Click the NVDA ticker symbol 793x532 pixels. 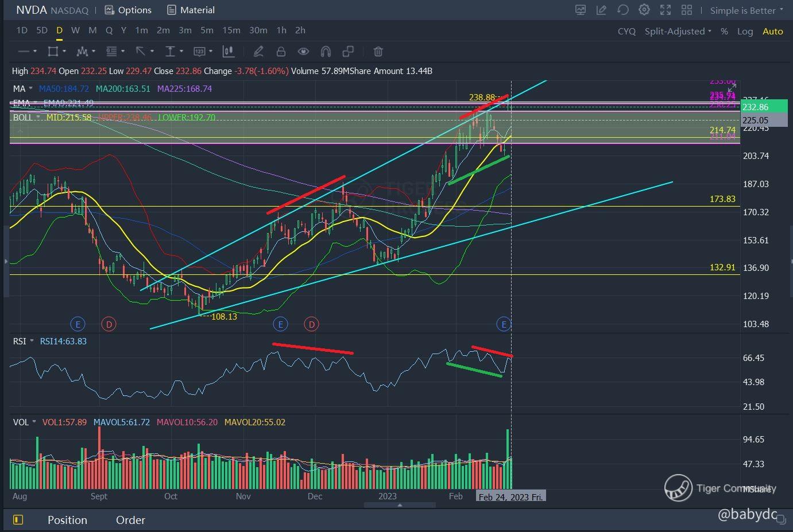31,10
